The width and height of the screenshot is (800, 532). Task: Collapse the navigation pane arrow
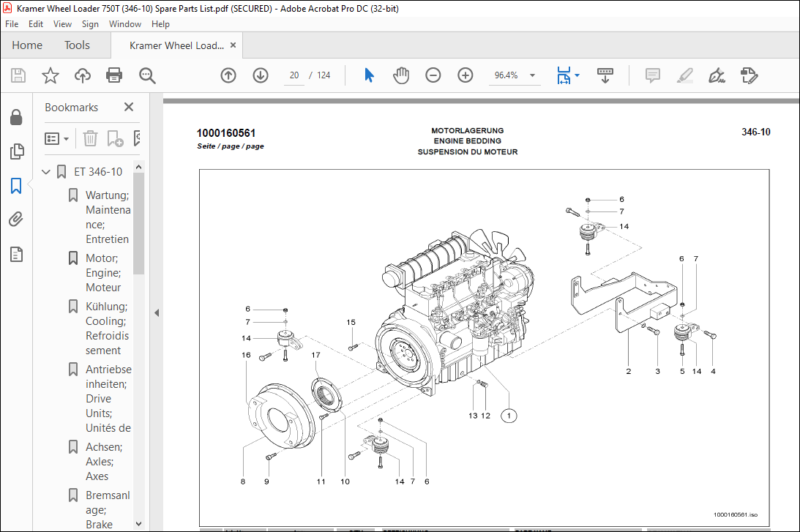[x=157, y=312]
